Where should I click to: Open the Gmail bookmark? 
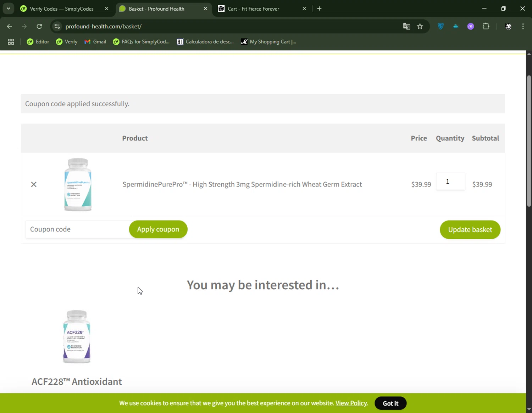[x=95, y=42]
